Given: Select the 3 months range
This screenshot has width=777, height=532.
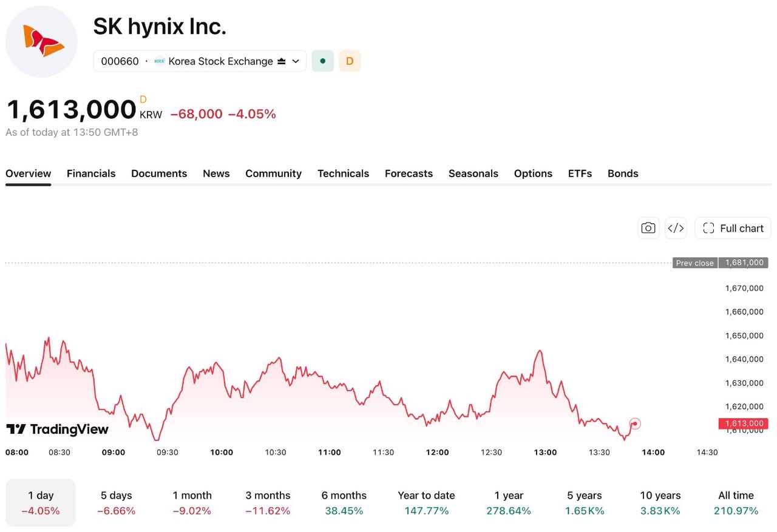Looking at the screenshot, I should coord(268,503).
